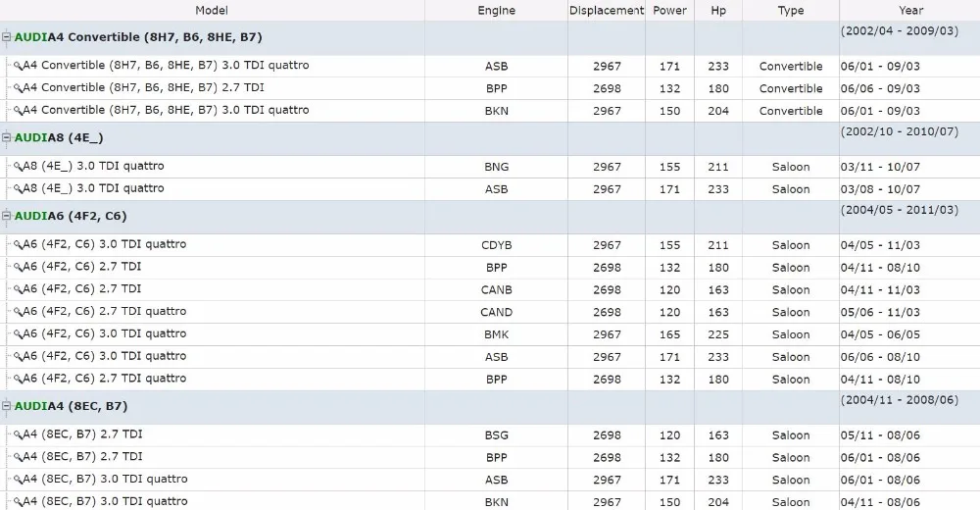Viewport: 980px width, 510px height.
Task: Click magnifier icon for A6 3.0 TDI quattro CDYB
Action: point(18,244)
